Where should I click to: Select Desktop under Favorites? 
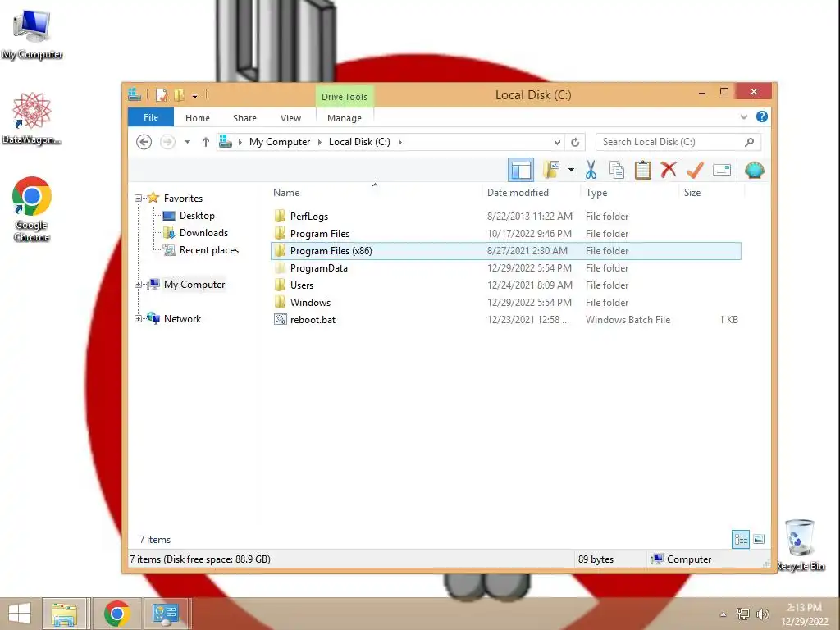pyautogui.click(x=197, y=216)
